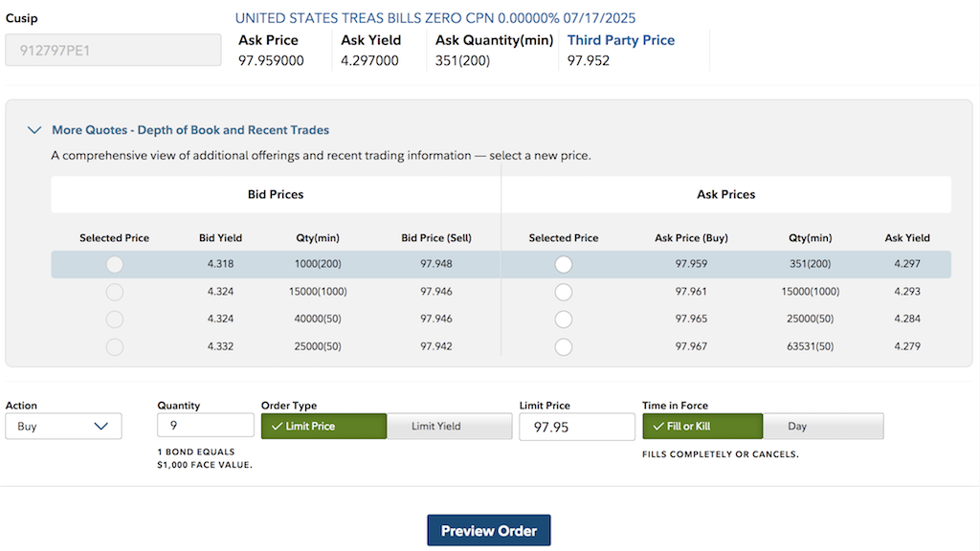Choose Limit Yield order type

coord(450,427)
